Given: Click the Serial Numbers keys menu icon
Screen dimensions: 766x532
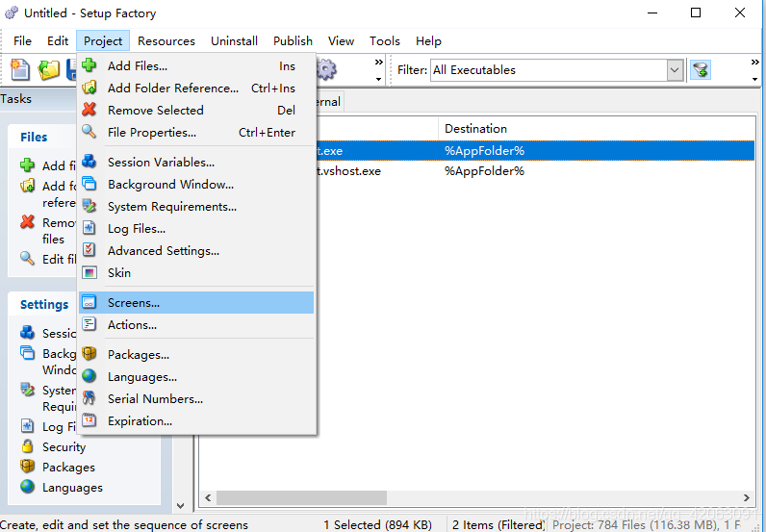Looking at the screenshot, I should (89, 398).
